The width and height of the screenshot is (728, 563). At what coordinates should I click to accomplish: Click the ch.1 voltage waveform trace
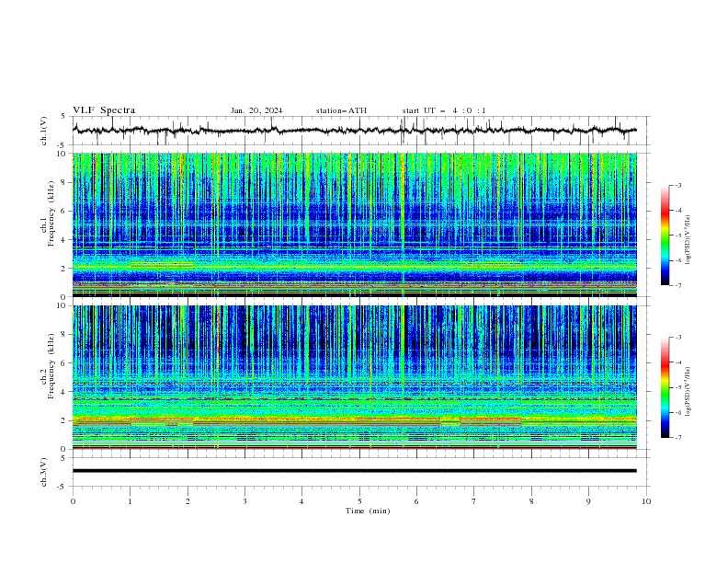click(355, 131)
